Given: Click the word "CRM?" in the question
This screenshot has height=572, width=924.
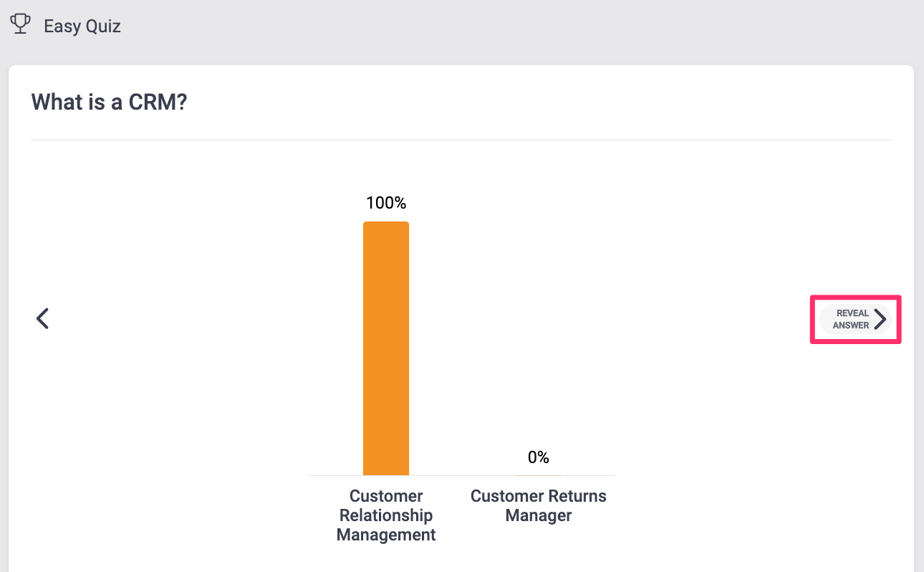Looking at the screenshot, I should point(158,103).
